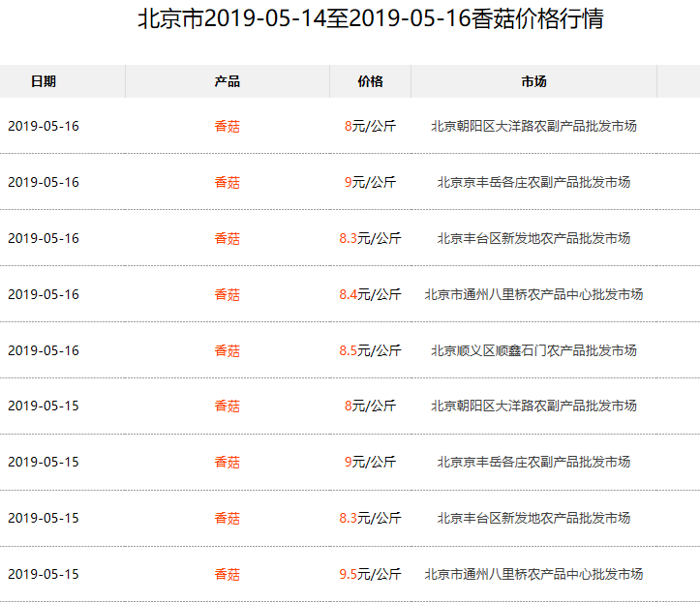Open 香菇 link in 2019-05-16 岳各庄 row
Screen dimensions: 700x602
228,183
